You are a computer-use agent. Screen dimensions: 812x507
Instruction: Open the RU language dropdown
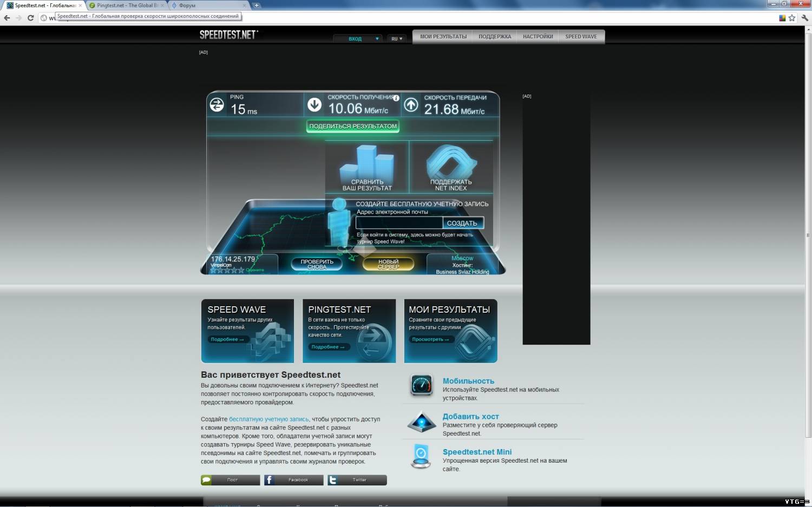click(397, 39)
